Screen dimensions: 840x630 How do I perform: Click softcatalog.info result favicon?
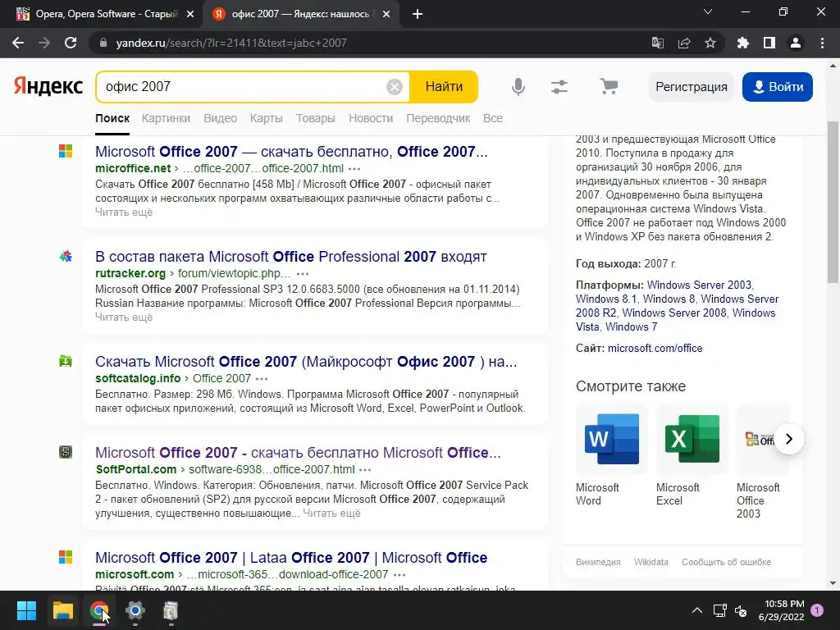point(66,361)
